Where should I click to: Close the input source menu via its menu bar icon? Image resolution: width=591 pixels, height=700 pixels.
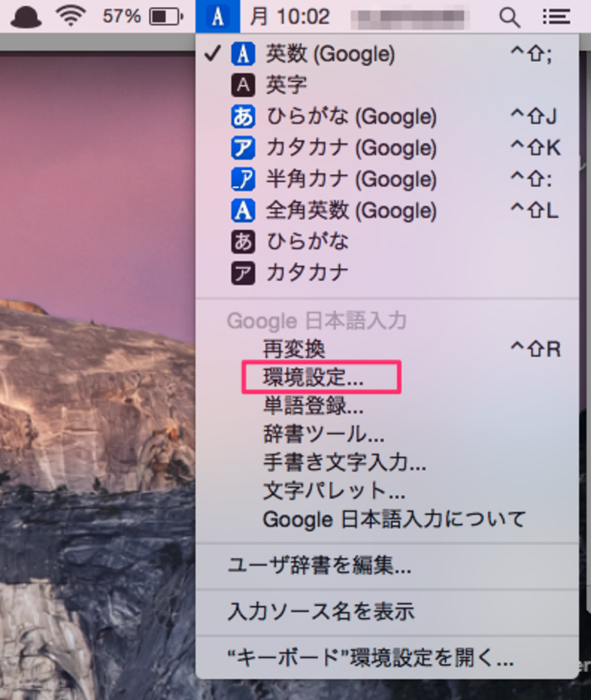218,16
